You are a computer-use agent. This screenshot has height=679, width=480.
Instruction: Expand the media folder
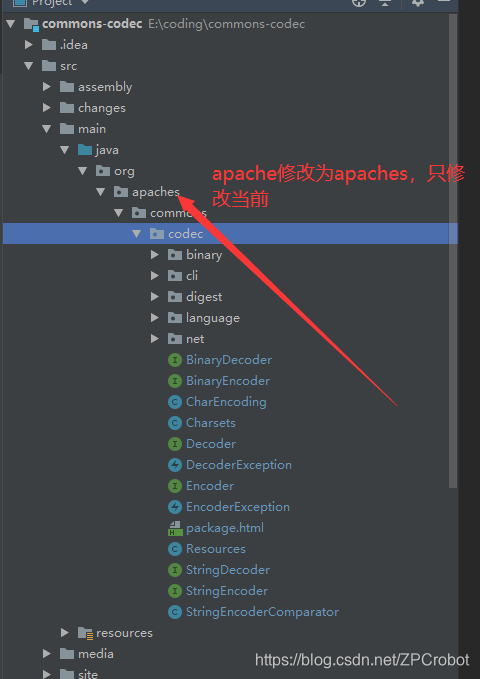click(x=47, y=654)
